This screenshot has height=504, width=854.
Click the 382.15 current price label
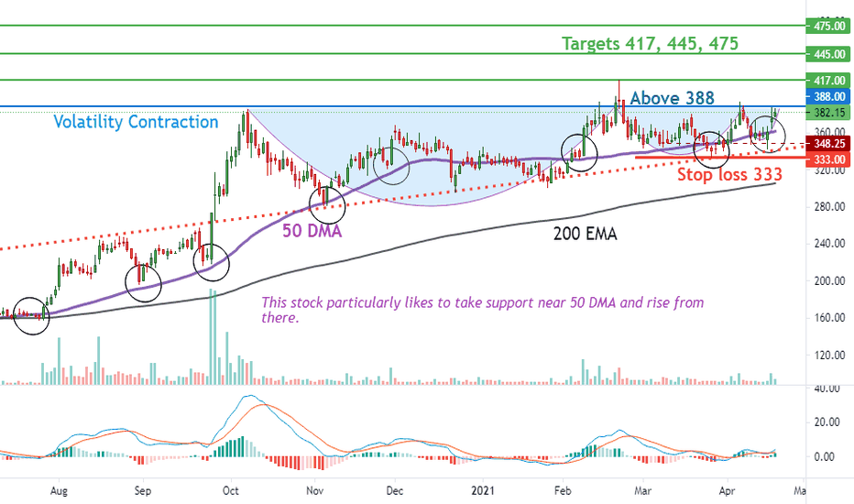click(x=828, y=112)
